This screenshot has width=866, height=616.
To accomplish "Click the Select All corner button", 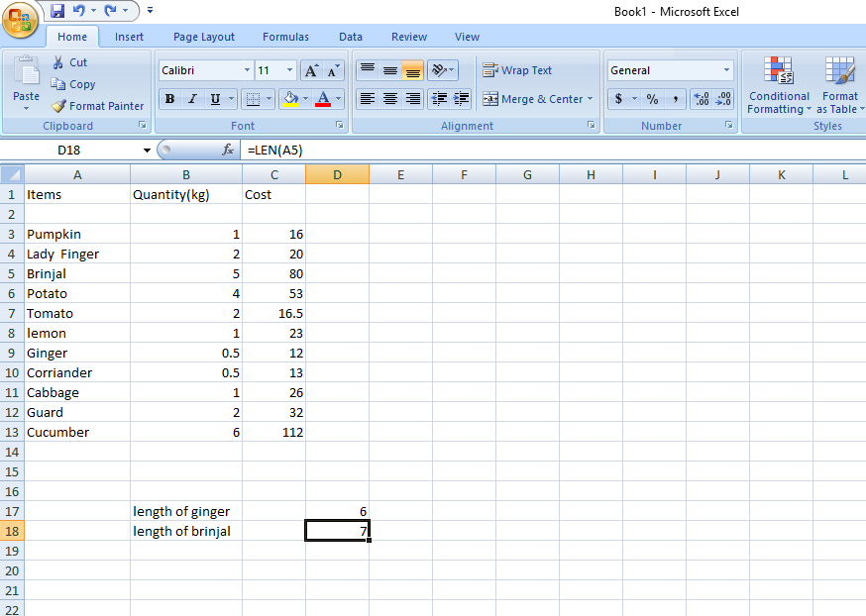I will pos(12,174).
